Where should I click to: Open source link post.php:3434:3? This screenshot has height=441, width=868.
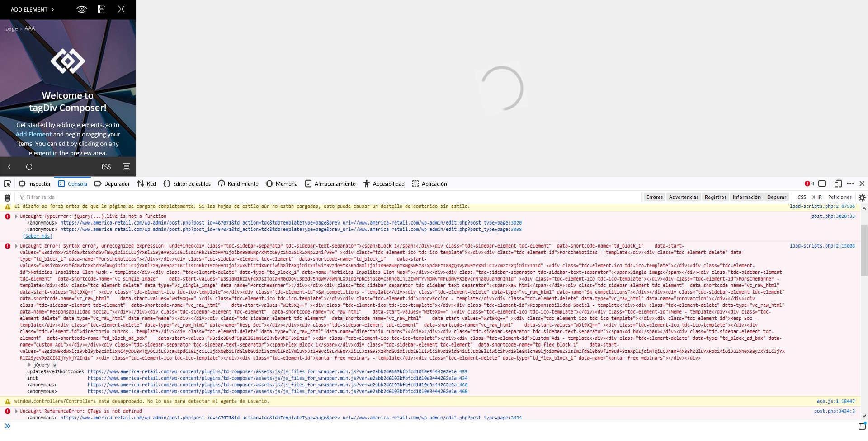coord(834,411)
